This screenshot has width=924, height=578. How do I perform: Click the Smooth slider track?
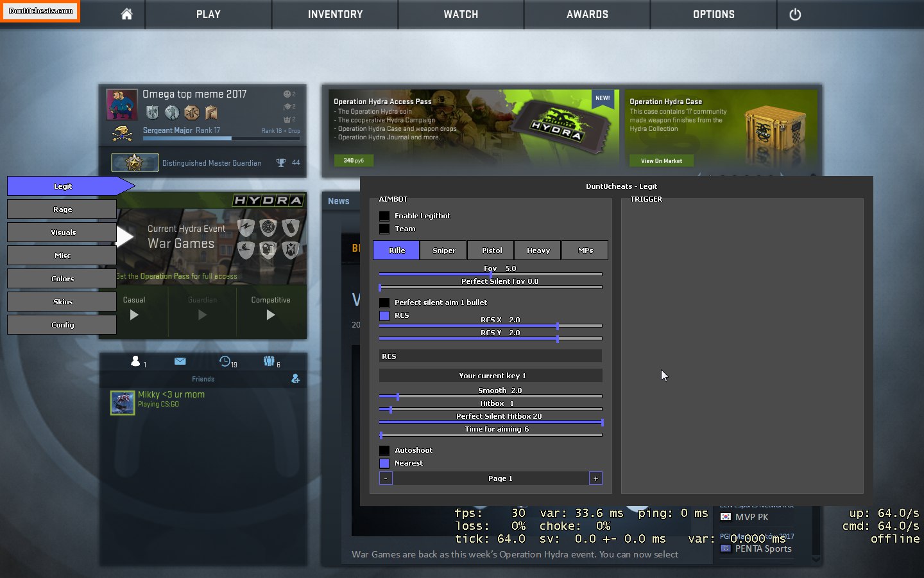[x=490, y=396]
